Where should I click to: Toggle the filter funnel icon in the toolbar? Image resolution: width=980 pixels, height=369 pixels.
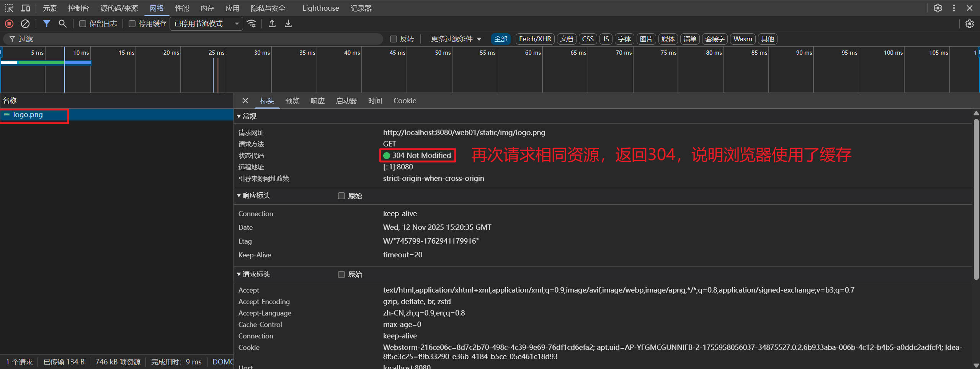coord(46,24)
